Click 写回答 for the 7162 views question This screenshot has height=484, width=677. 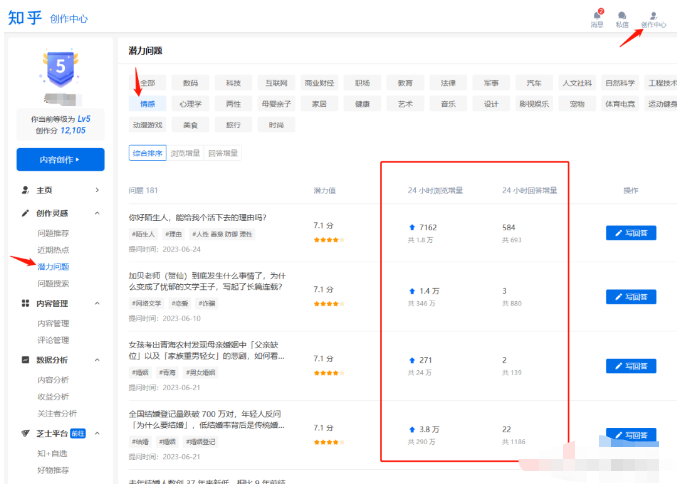point(631,233)
